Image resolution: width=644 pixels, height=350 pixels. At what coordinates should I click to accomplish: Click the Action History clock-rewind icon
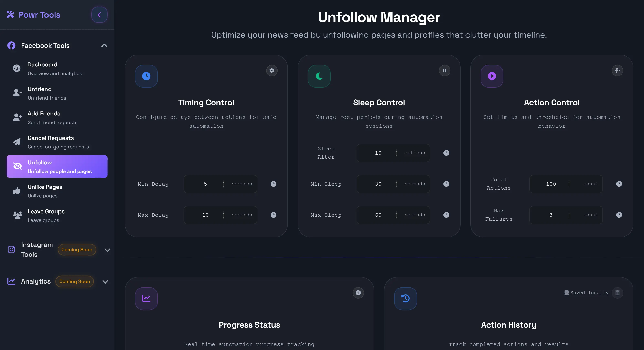[x=406, y=298]
